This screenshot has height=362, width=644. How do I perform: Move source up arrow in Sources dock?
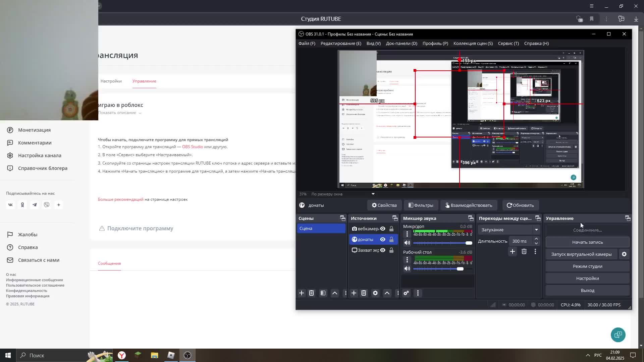pyautogui.click(x=387, y=293)
